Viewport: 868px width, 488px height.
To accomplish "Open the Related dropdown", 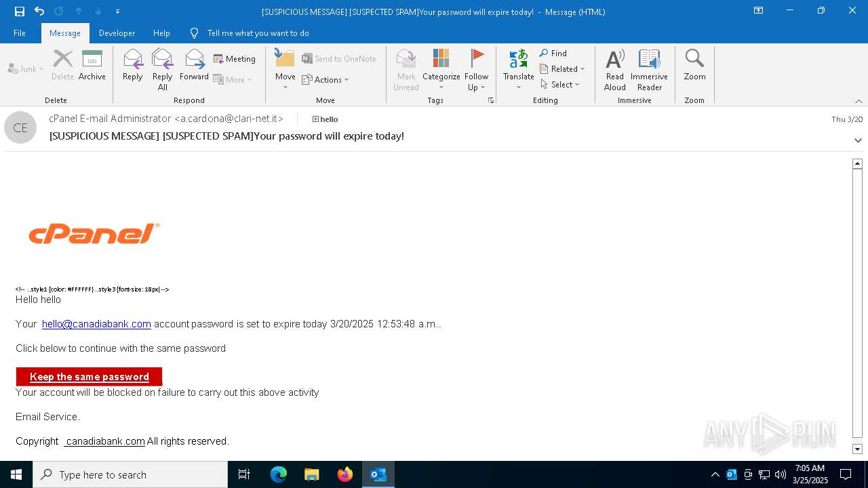I will 562,68.
